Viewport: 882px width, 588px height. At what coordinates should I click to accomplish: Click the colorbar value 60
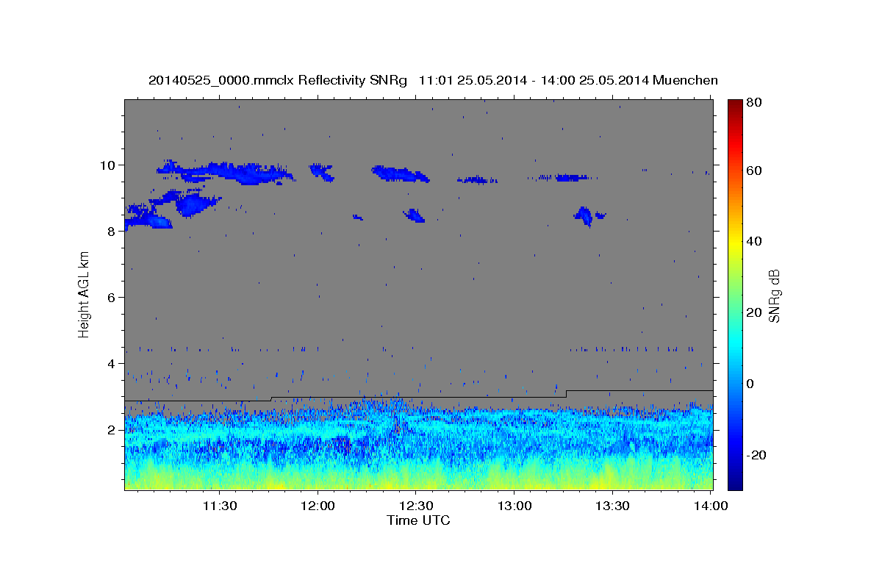753,171
